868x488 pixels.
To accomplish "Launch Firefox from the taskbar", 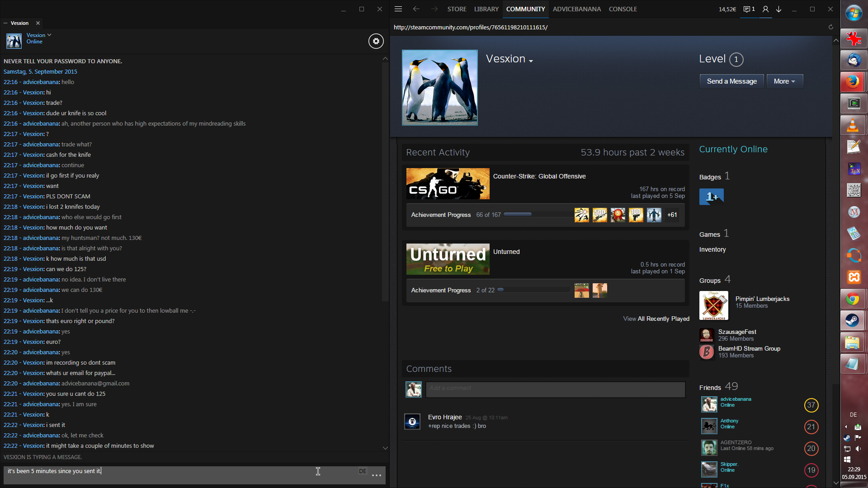I will [x=853, y=82].
